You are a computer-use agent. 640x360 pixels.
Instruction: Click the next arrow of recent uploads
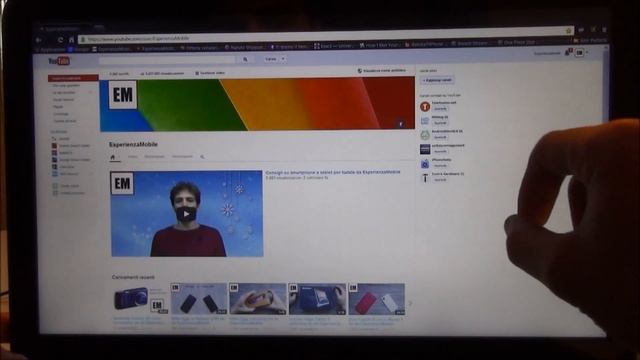pyautogui.click(x=410, y=303)
